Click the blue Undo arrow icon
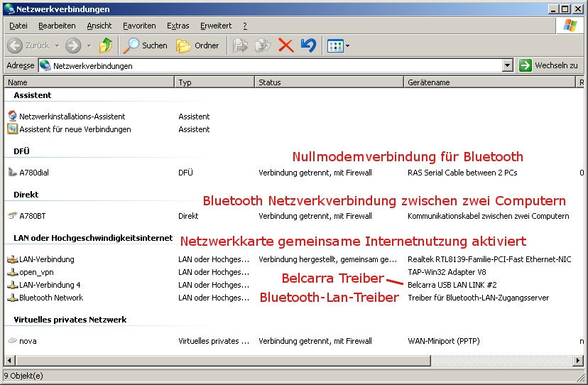The width and height of the screenshot is (588, 385). coord(307,45)
